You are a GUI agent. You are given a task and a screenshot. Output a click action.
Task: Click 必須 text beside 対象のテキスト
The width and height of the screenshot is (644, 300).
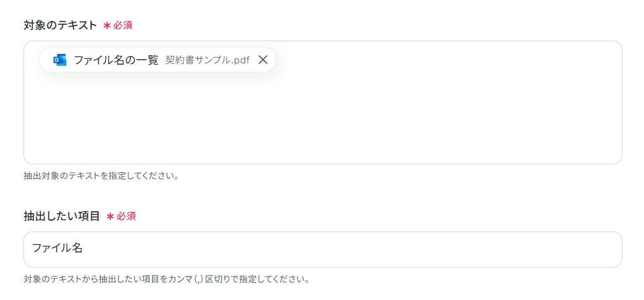pyautogui.click(x=123, y=25)
